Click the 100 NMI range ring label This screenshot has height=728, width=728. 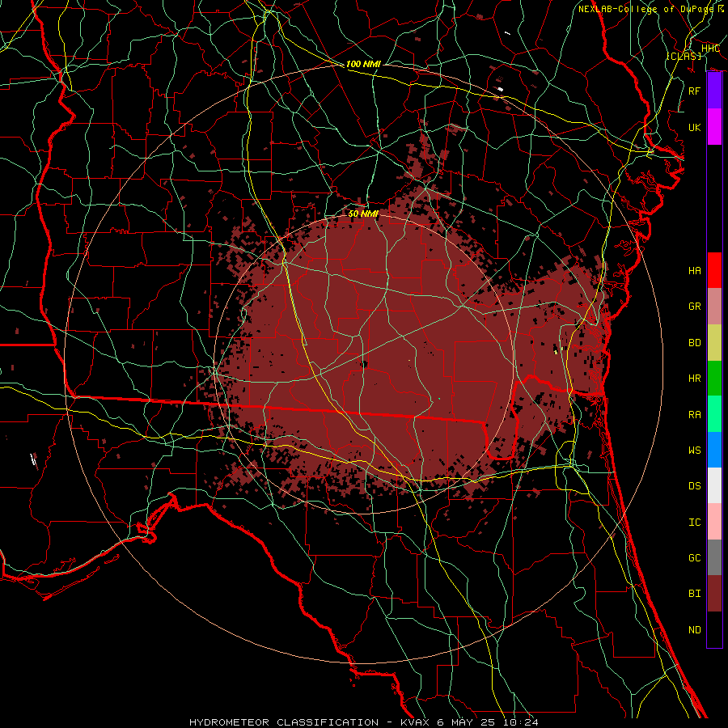click(x=363, y=64)
